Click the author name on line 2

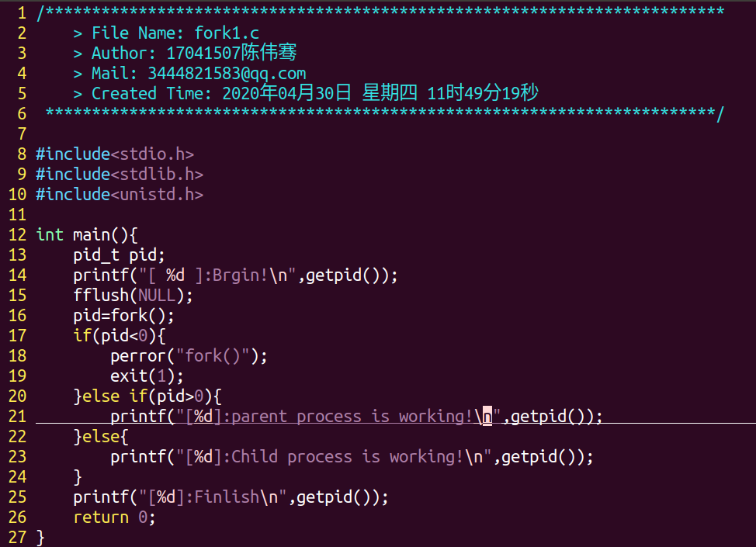click(231, 54)
